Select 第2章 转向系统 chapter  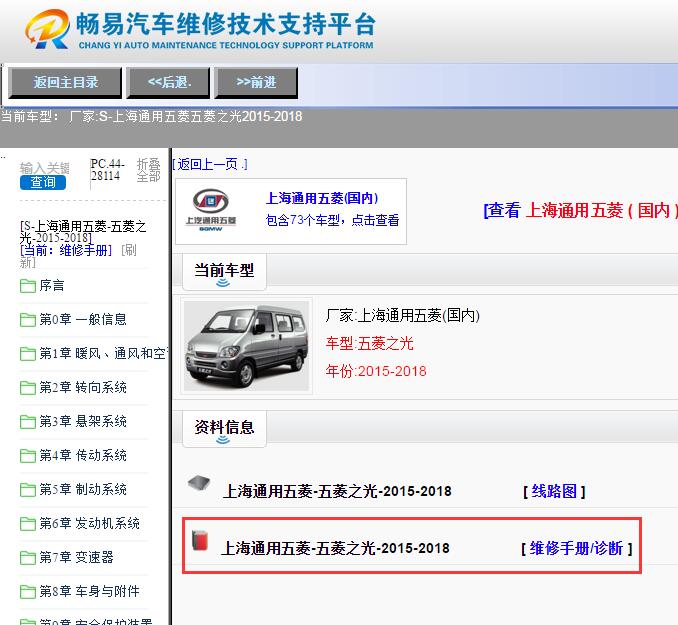(83, 387)
